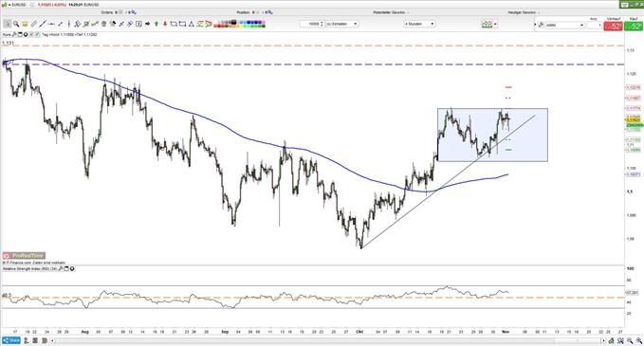644x346 pixels.
Task: Click the Share button
Action: pyautogui.click(x=11, y=340)
